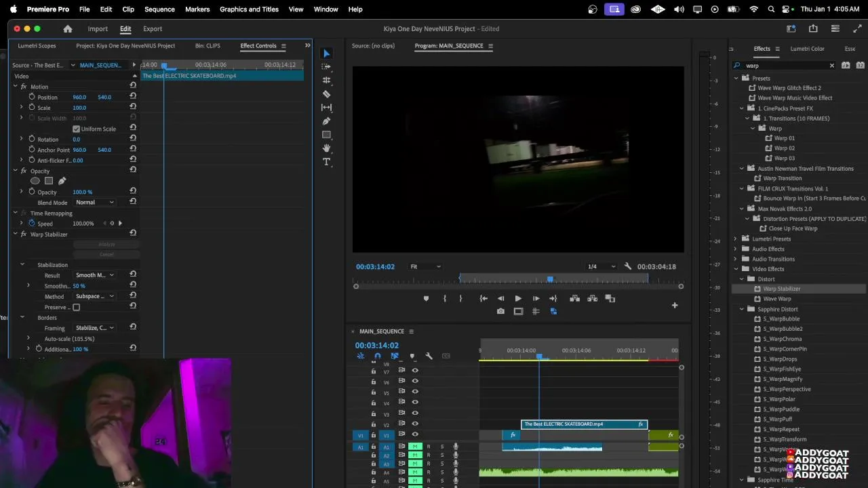Select the Track Select Forward tool
Viewport: 868px width, 488px height.
326,67
